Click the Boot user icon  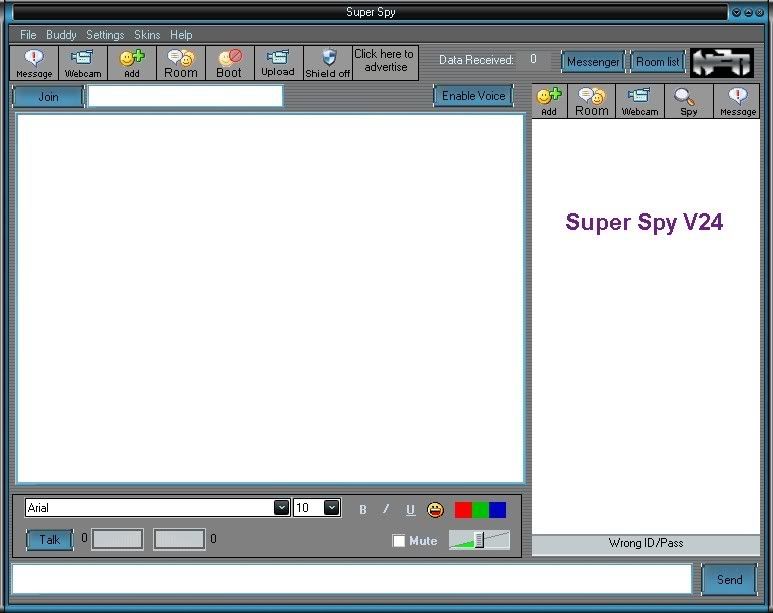pyautogui.click(x=229, y=63)
